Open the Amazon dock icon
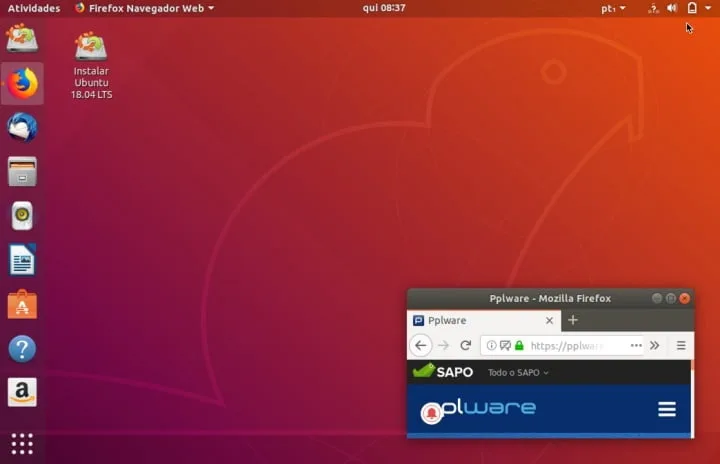Viewport: 720px width, 464px height. click(x=22, y=392)
